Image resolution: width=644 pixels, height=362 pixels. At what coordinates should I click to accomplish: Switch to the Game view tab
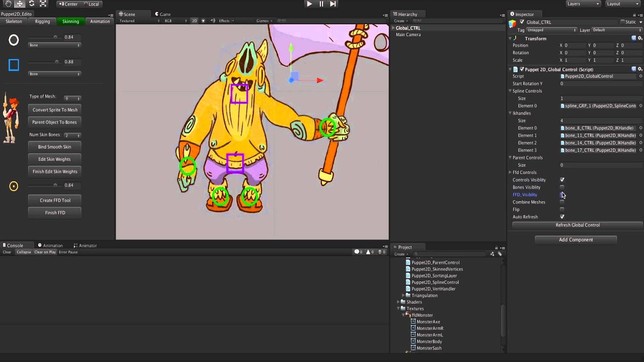click(163, 14)
